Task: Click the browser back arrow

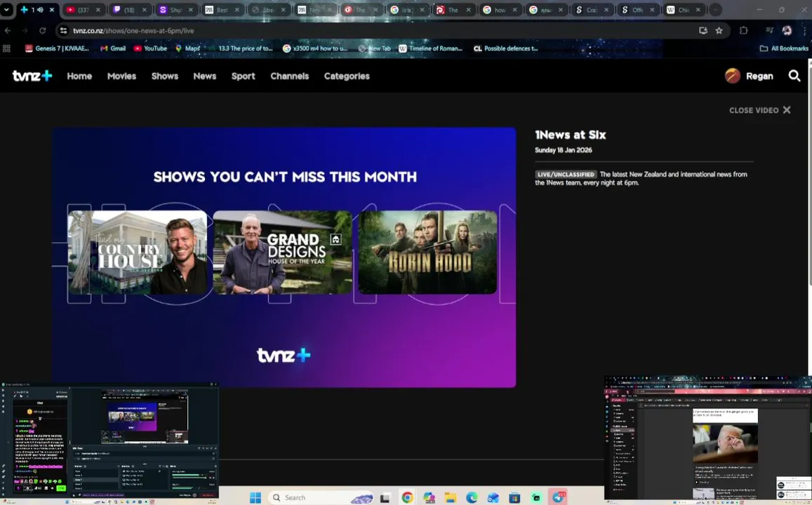Action: click(x=8, y=31)
